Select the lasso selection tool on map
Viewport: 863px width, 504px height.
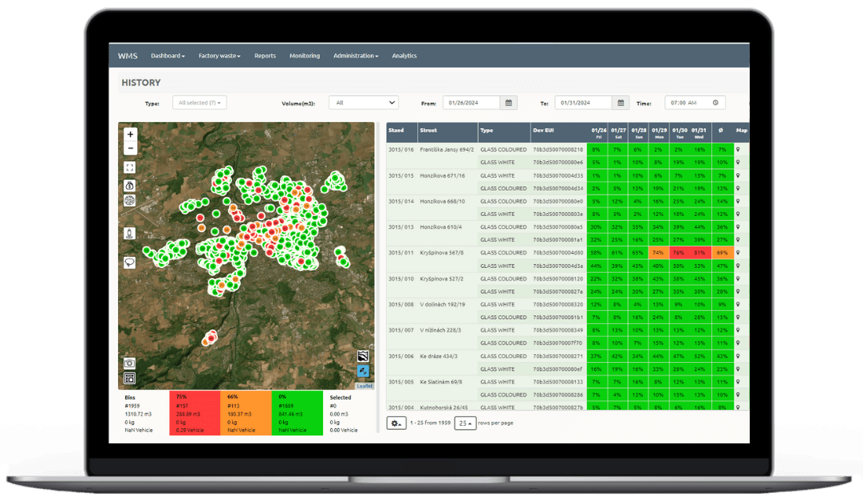[x=130, y=262]
